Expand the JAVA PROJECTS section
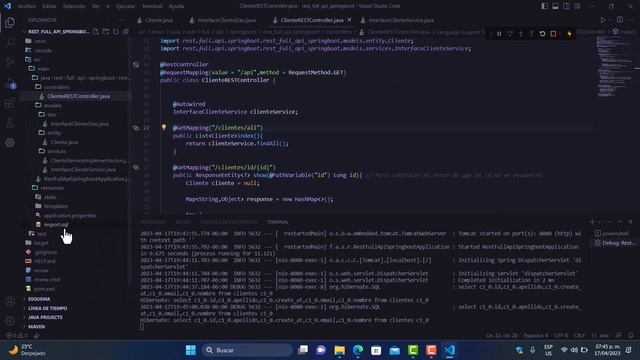This screenshot has height=360, width=640. [x=45, y=317]
